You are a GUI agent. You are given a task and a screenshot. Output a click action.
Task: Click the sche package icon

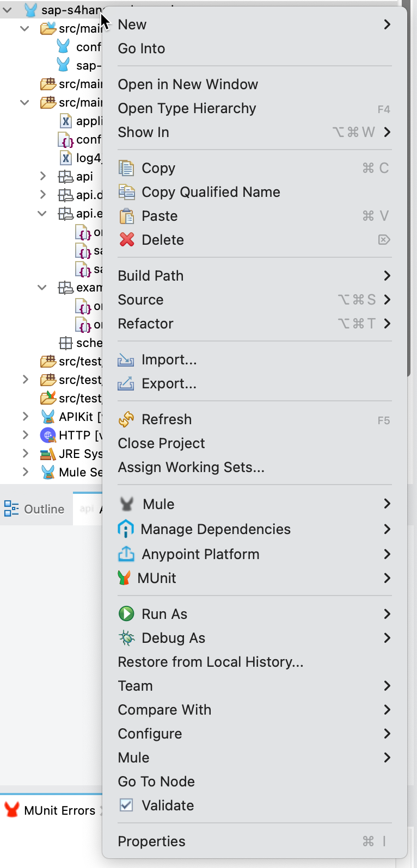pos(65,343)
